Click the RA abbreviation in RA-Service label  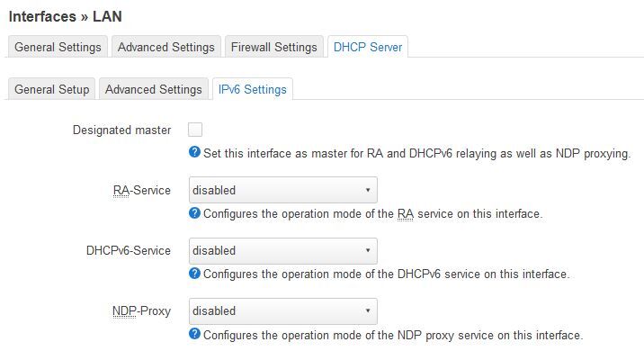(x=121, y=190)
